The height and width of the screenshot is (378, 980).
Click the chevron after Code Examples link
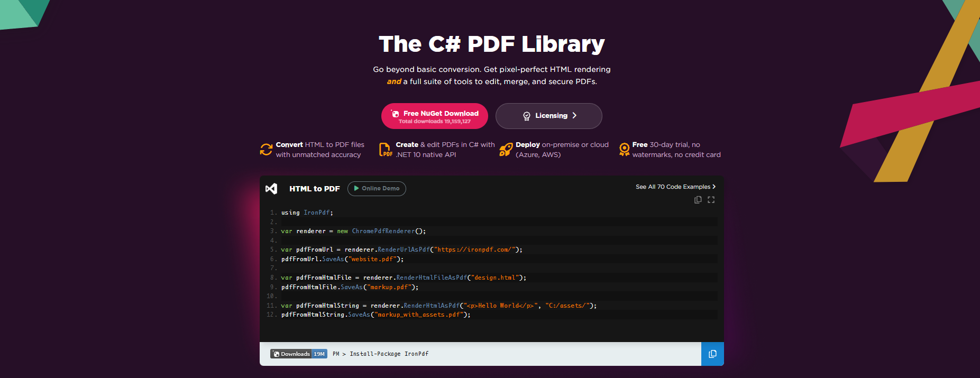714,187
